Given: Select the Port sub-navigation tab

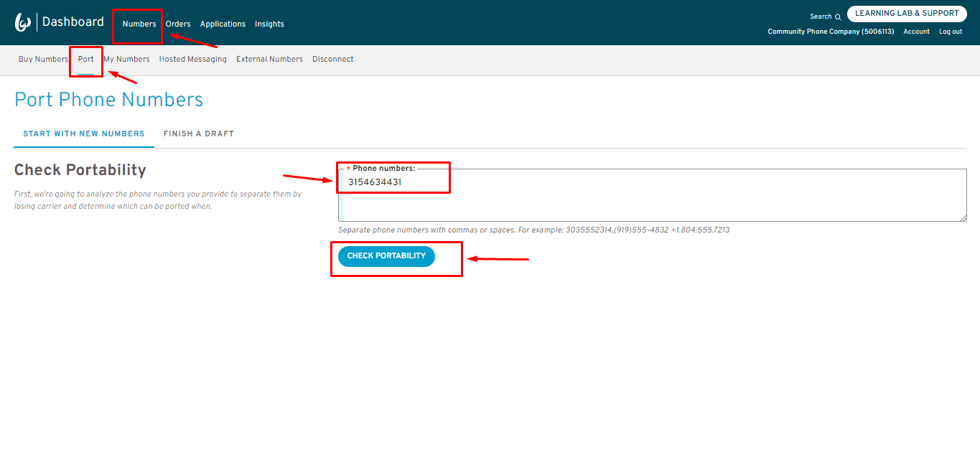Looking at the screenshot, I should pyautogui.click(x=86, y=59).
